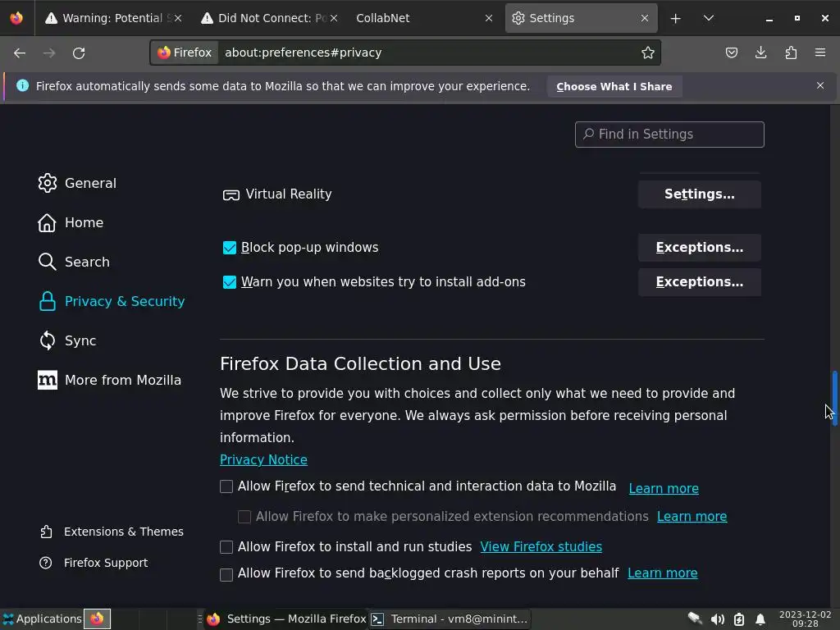
Task: Click the page scrollbar thumb
Action: pyautogui.click(x=834, y=398)
